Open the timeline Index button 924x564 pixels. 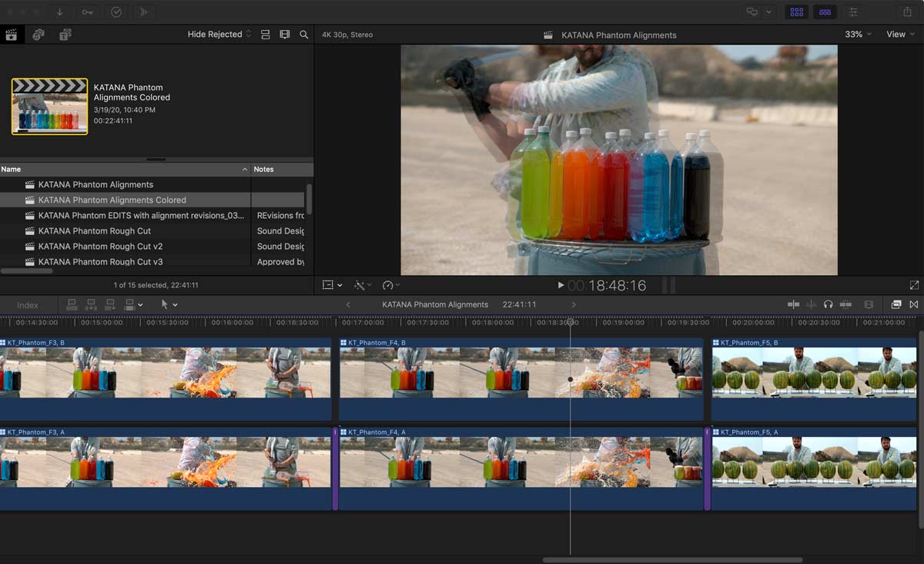[28, 305]
